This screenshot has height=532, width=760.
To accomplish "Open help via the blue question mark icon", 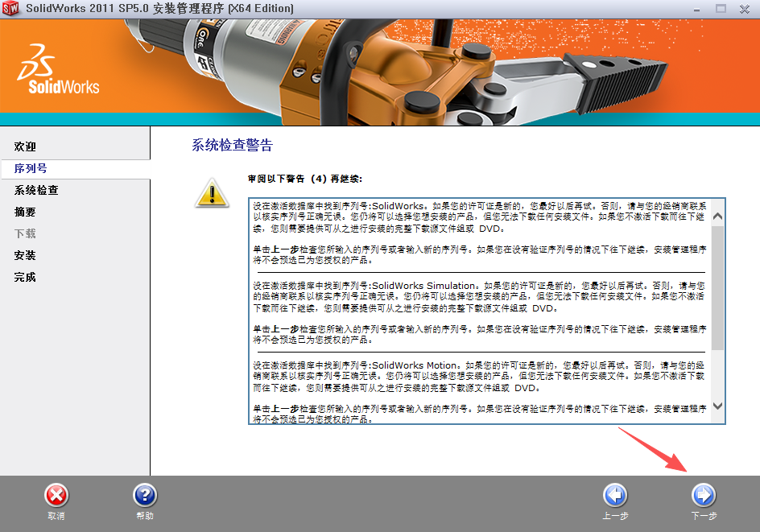I will click(144, 495).
